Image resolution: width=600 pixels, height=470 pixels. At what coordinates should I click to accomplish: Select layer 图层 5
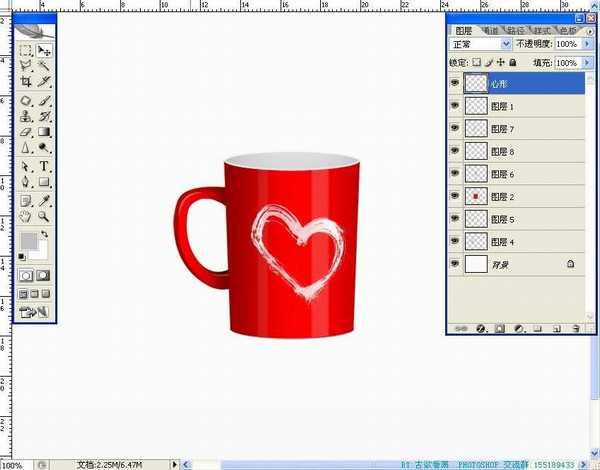[501, 219]
